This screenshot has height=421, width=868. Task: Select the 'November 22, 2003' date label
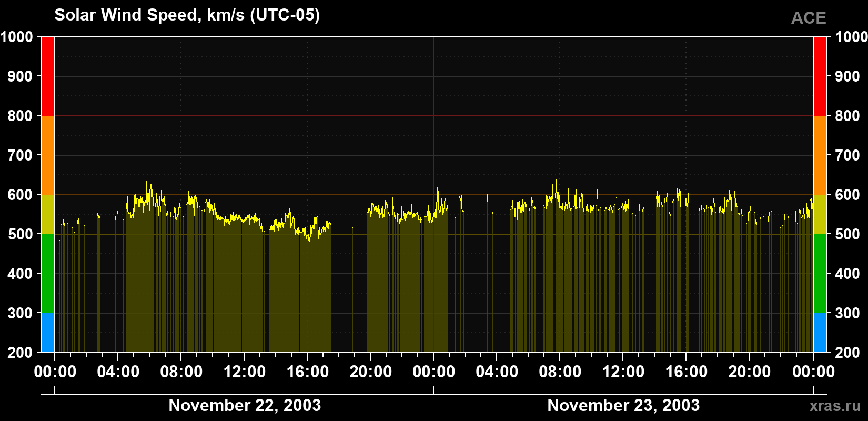[x=245, y=405]
